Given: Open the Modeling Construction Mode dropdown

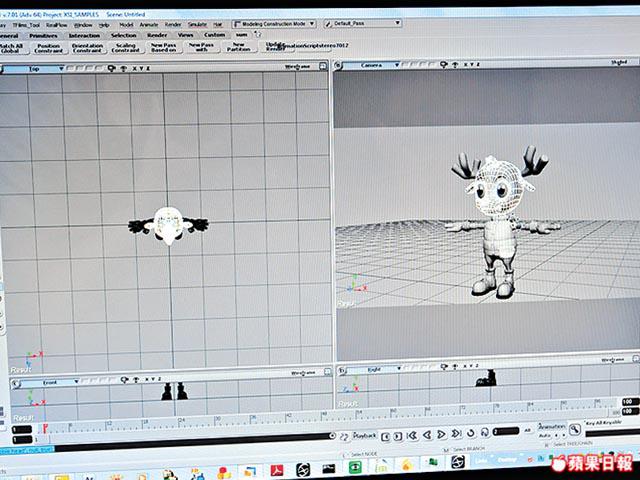Looking at the screenshot, I should pos(274,24).
